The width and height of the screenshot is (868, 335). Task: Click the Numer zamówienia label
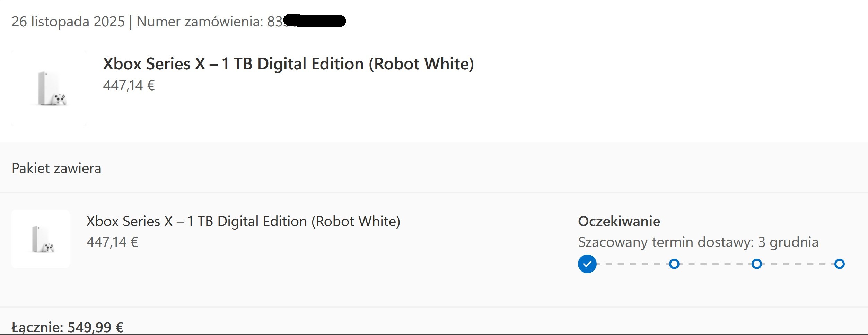point(200,22)
